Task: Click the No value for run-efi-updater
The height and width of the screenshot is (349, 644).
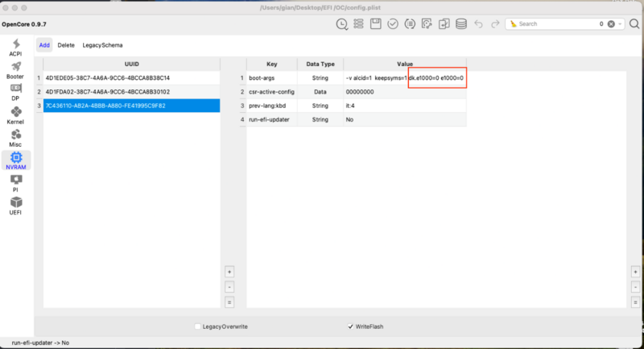Action: (405, 119)
